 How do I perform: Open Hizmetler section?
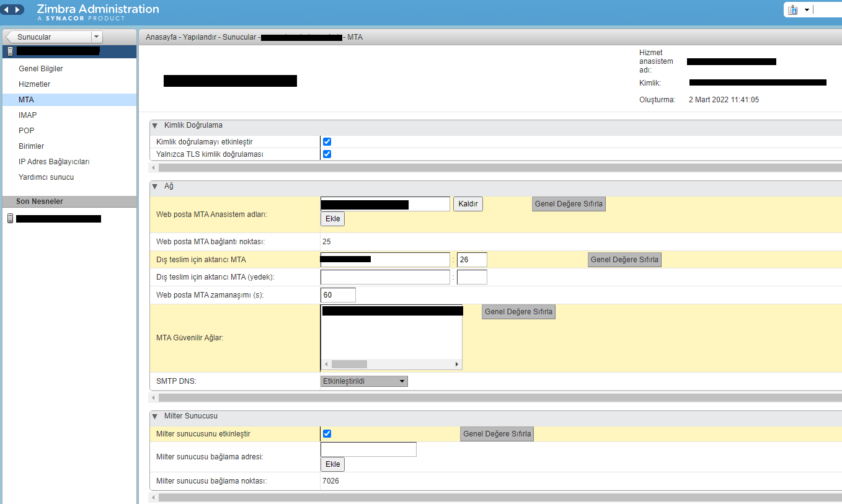click(35, 84)
